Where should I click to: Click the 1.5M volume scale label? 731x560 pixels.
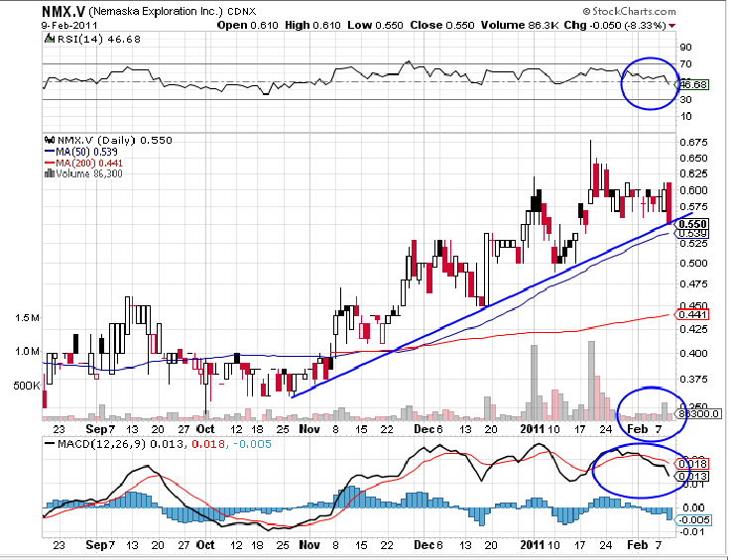click(x=27, y=318)
